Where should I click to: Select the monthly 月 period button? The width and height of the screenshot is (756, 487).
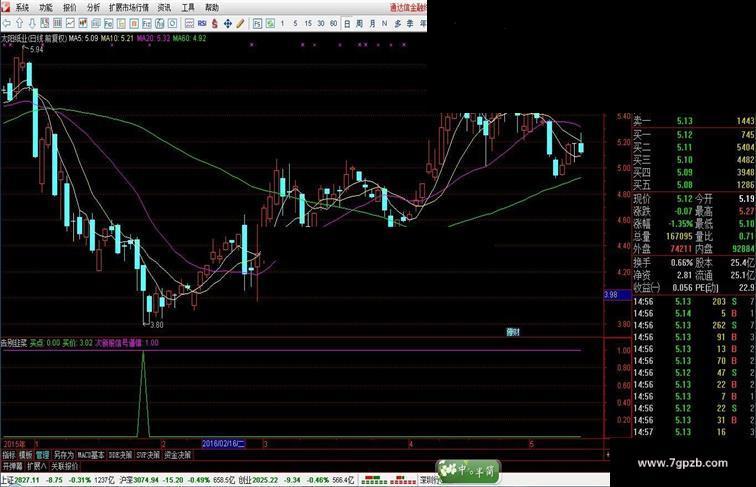tap(372, 23)
